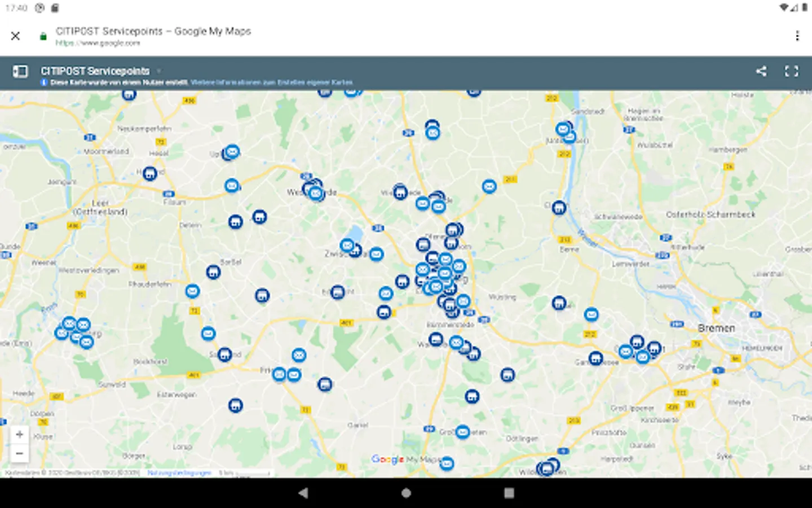Viewport: 812px width, 508px height.
Task: Select the envelope marker near Rhauderfehn
Action: coord(192,291)
